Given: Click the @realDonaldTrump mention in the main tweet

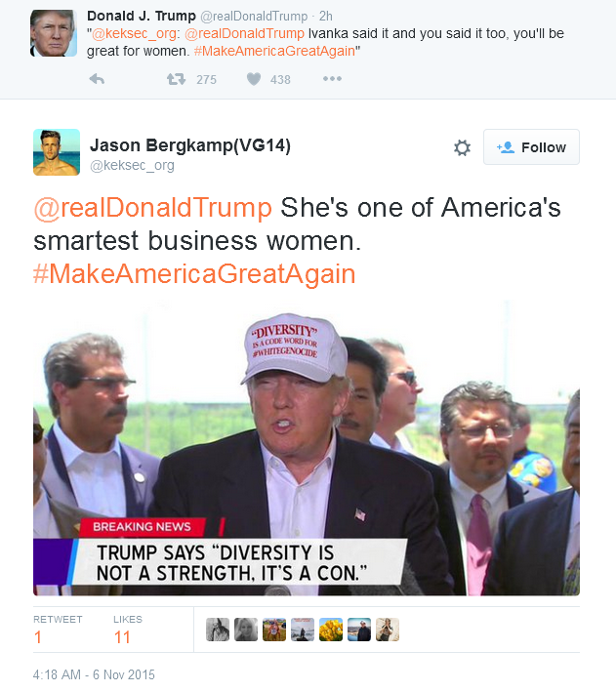Looking at the screenshot, I should 153,208.
